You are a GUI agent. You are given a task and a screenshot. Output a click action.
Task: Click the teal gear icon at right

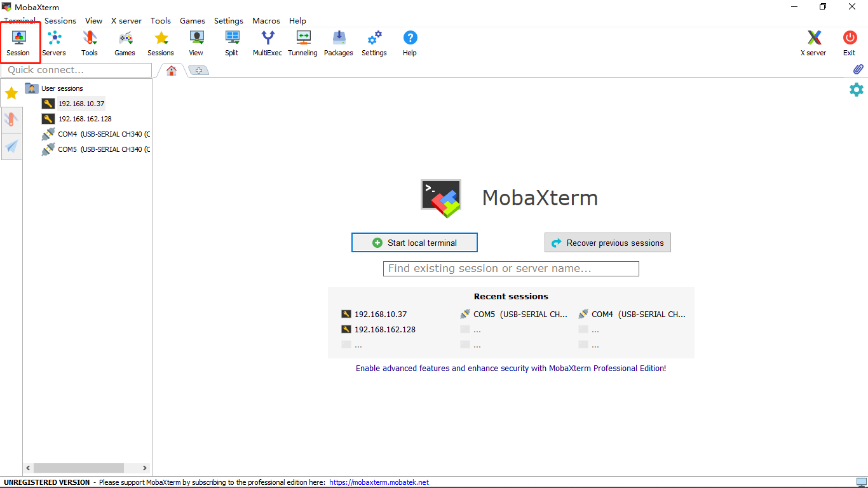[857, 90]
